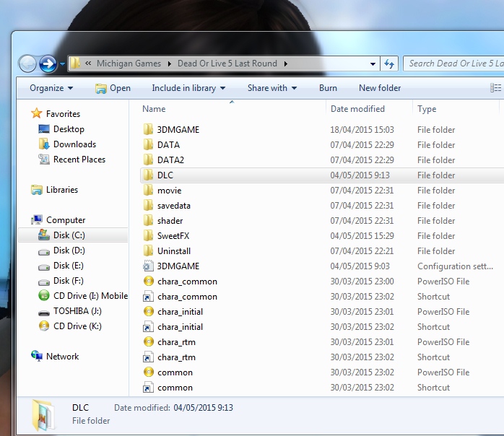Screen dimensions: 504x436
Task: Click the SweetFX folder icon
Action: [148, 236]
